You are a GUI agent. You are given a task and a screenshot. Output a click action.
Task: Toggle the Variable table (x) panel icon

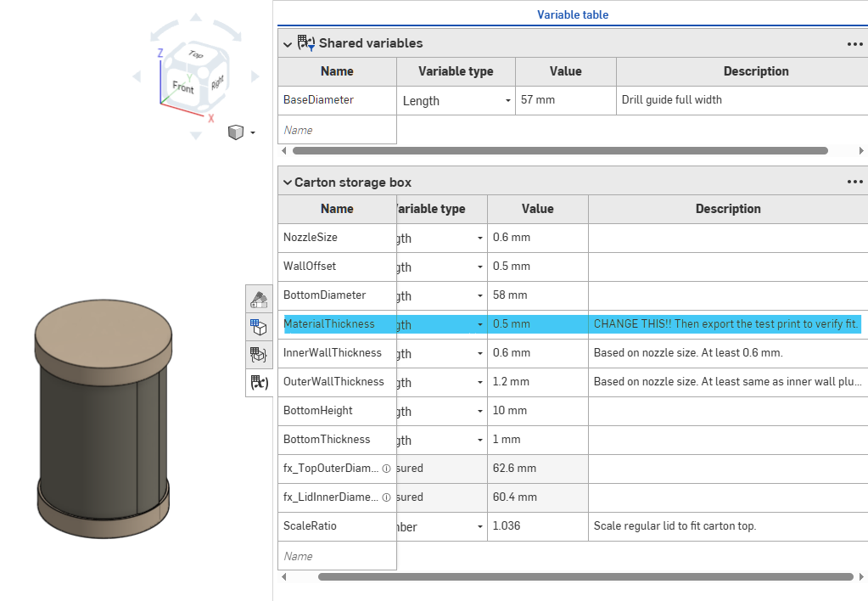[x=259, y=382]
